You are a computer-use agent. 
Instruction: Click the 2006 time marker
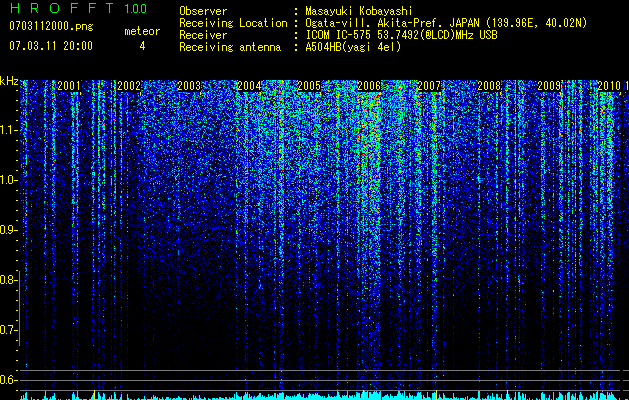369,86
